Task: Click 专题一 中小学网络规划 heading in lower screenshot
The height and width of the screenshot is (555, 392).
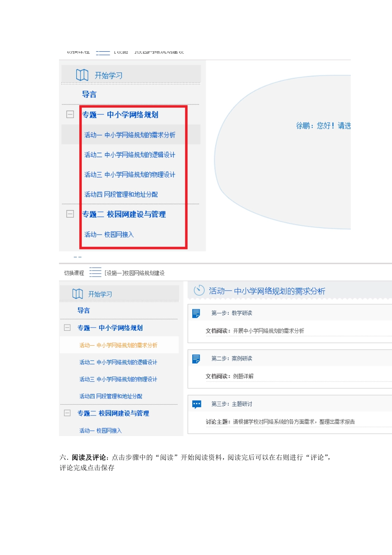Action: 110,328
